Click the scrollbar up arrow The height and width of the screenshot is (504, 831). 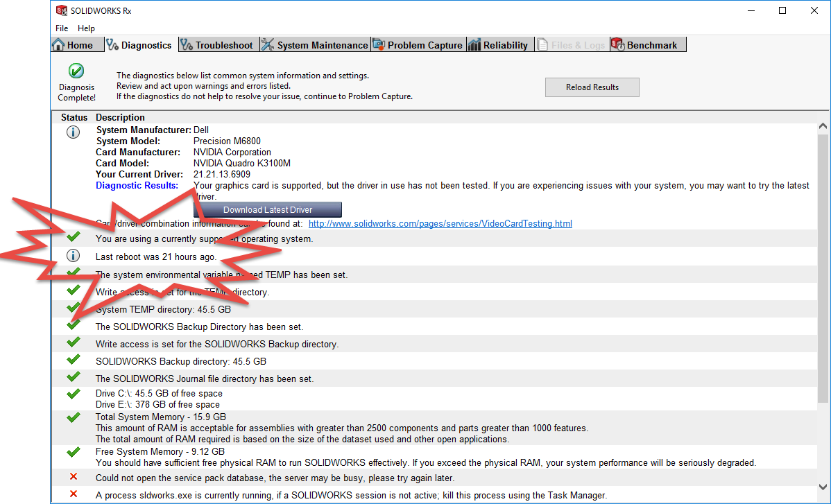pyautogui.click(x=823, y=127)
